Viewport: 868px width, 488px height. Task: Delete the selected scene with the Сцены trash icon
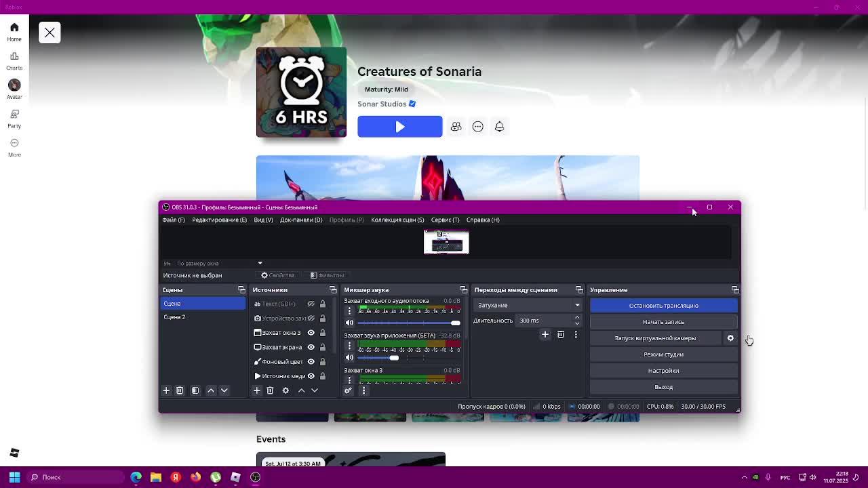pyautogui.click(x=180, y=390)
